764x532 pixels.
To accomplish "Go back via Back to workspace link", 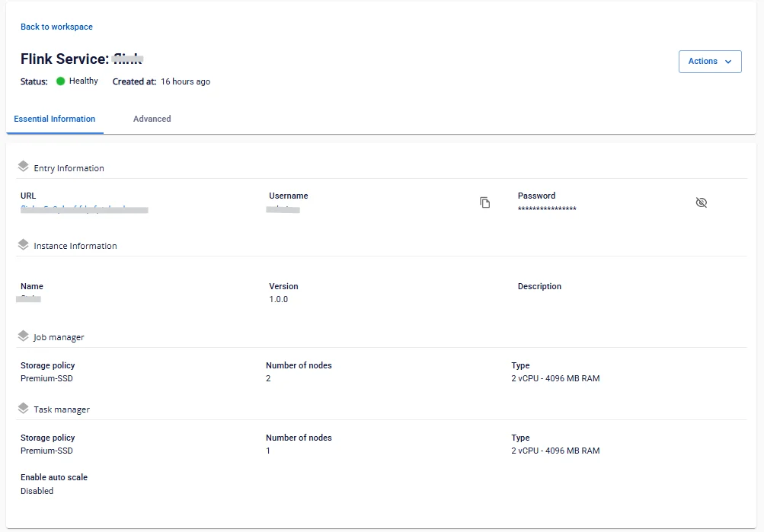I will tap(56, 27).
